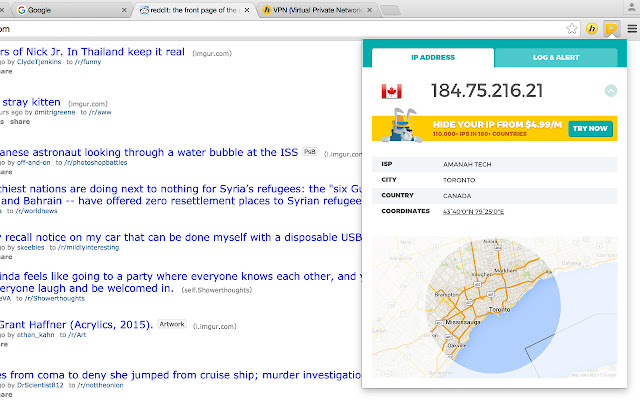Click imgur.com domain beside Nick Jr. post

point(212,53)
